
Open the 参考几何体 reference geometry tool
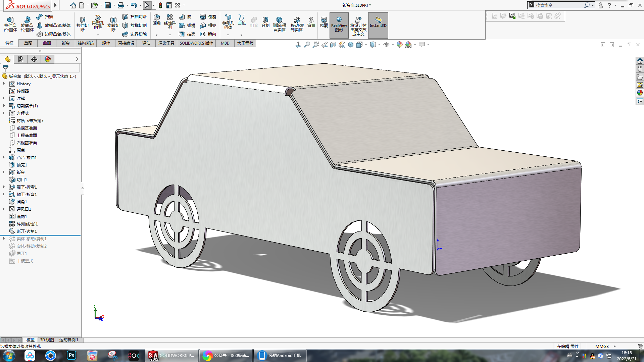coord(228,22)
